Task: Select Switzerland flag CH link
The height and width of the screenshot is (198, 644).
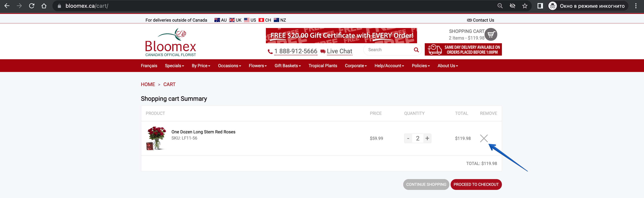Action: coord(265,20)
